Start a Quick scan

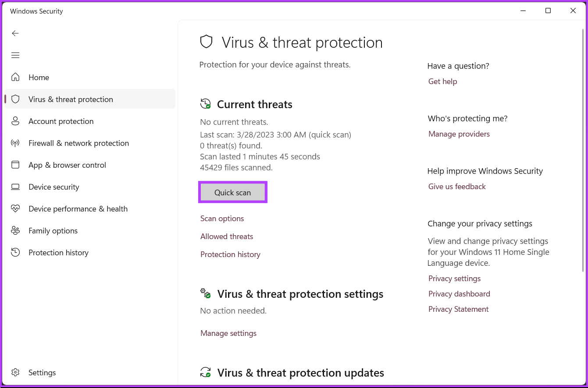[233, 192]
